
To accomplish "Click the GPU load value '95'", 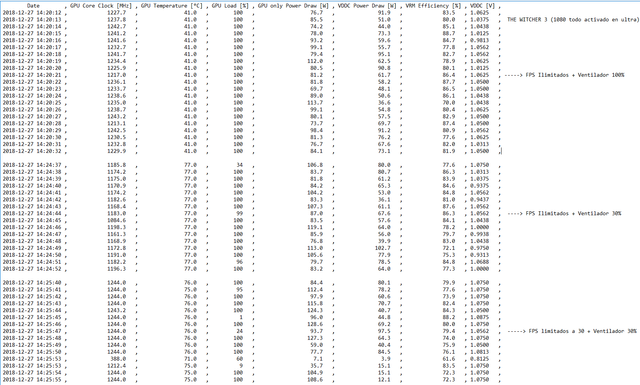I will (240, 289).
